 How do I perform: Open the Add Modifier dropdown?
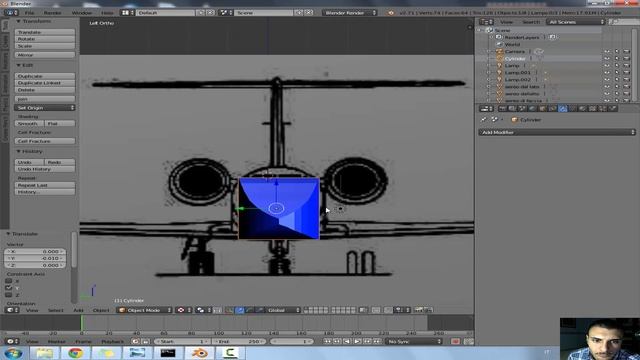pyautogui.click(x=557, y=132)
